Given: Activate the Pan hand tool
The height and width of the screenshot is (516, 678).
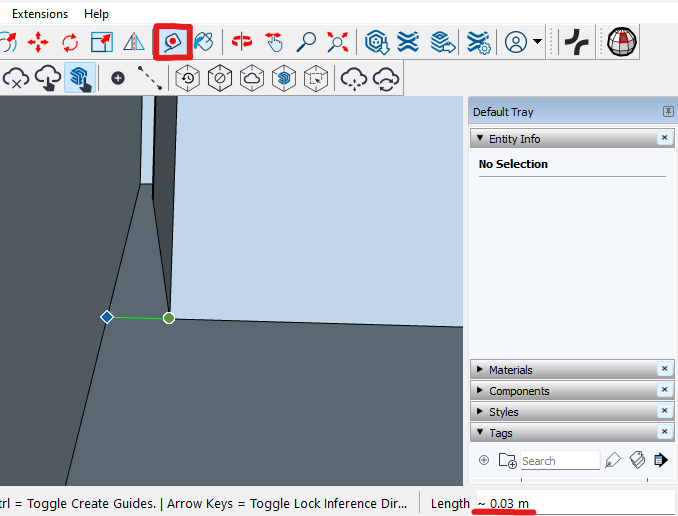Looking at the screenshot, I should 274,42.
